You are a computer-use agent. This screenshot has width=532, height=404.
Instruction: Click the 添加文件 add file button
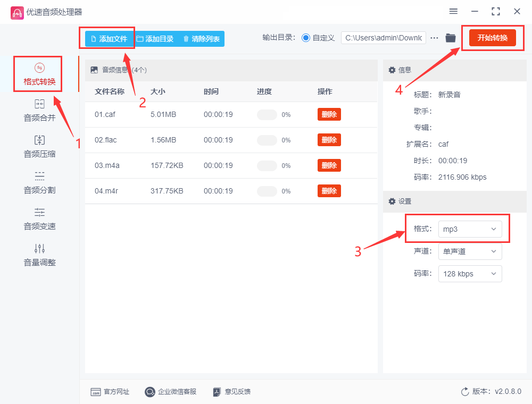coord(109,39)
